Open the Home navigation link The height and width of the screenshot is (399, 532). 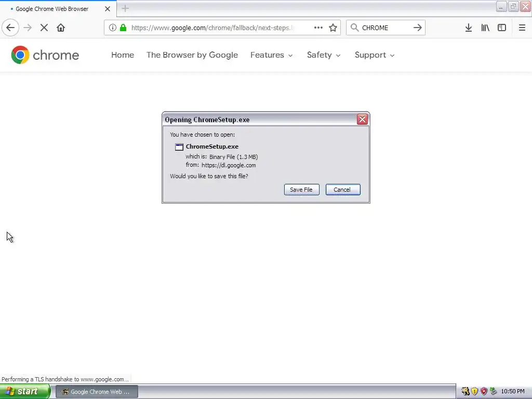pyautogui.click(x=123, y=55)
